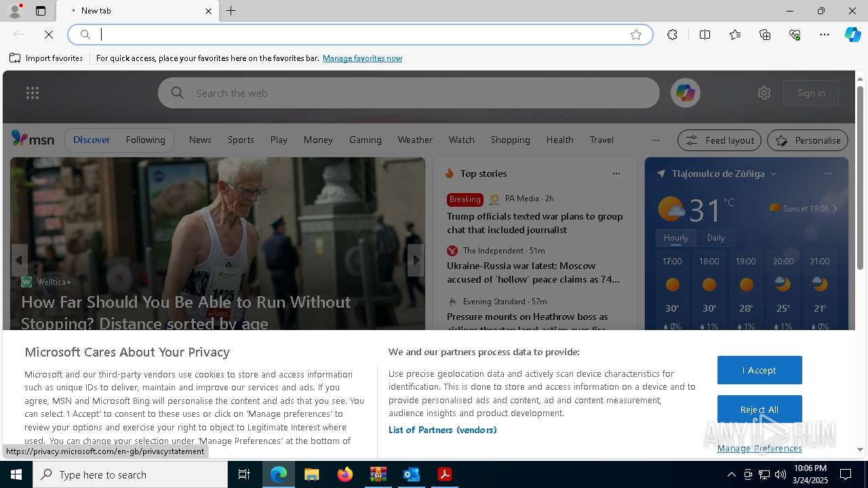Open the Money menu item
868x488 pixels.
click(318, 140)
